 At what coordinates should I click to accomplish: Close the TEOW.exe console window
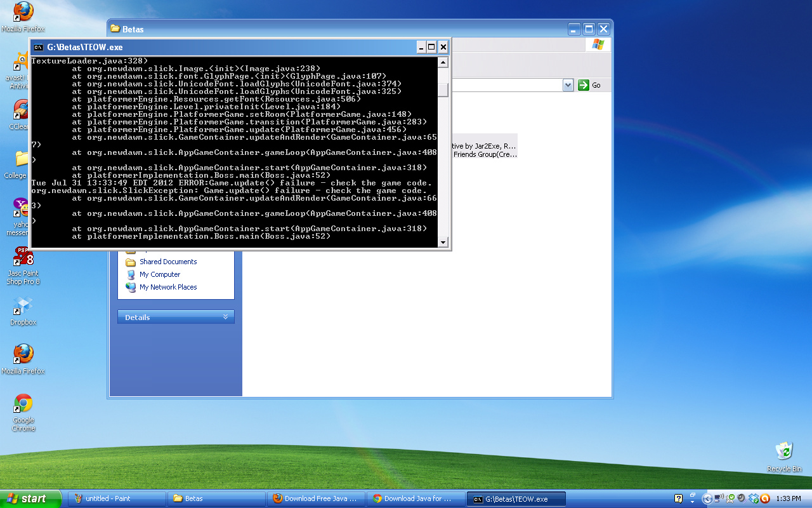(x=443, y=47)
